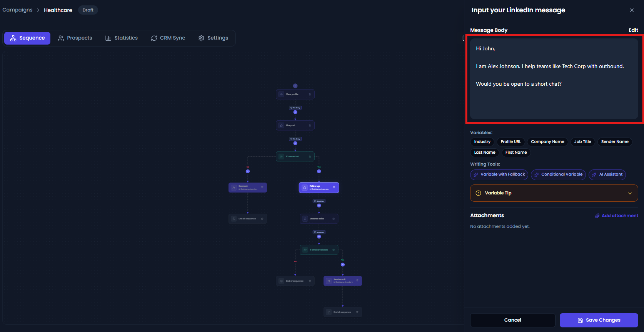The image size is (644, 332).
Task: Open the AI Assistant writing tool
Action: [x=607, y=175]
